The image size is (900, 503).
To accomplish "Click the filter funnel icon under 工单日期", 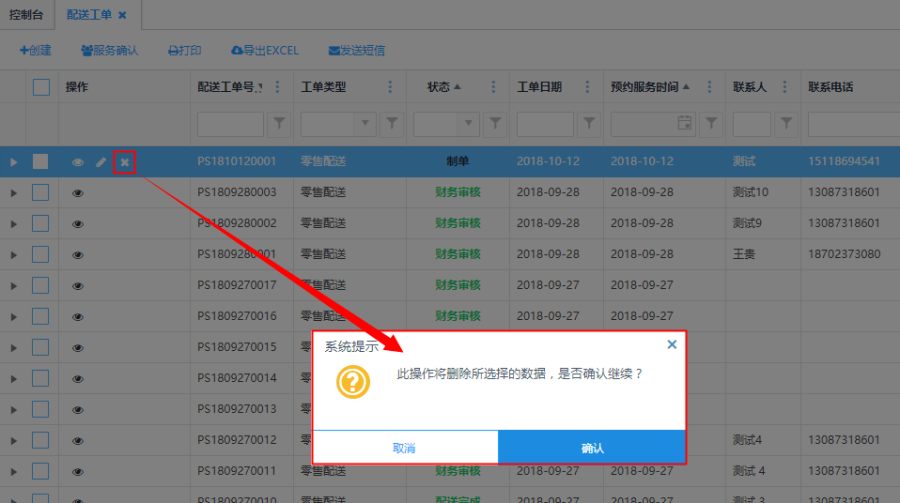I will click(590, 123).
